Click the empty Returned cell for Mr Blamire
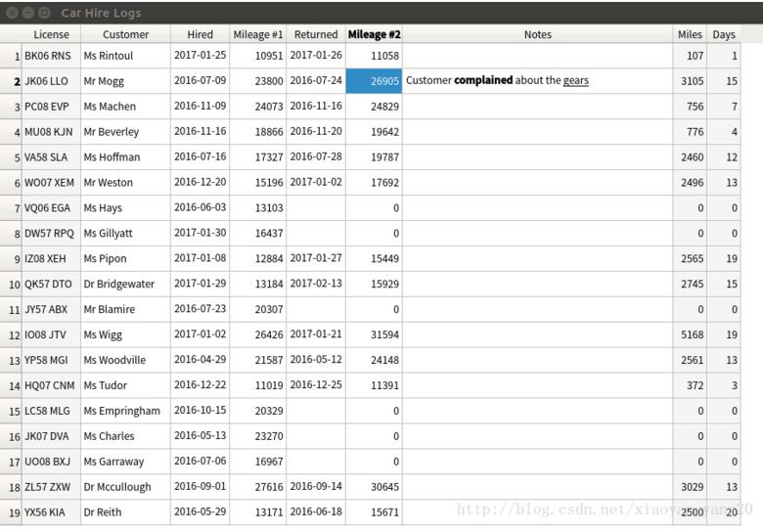This screenshot has width=763, height=532. pos(316,309)
